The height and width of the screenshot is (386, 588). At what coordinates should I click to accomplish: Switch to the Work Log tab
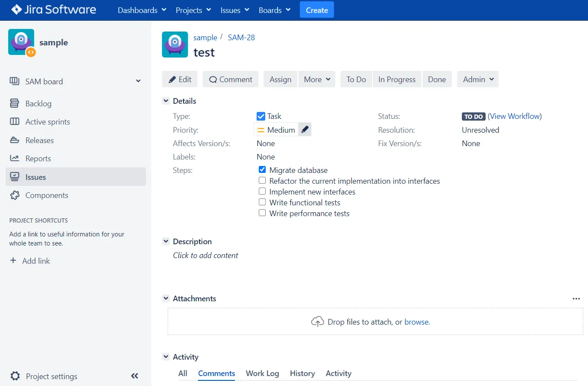[x=262, y=373]
